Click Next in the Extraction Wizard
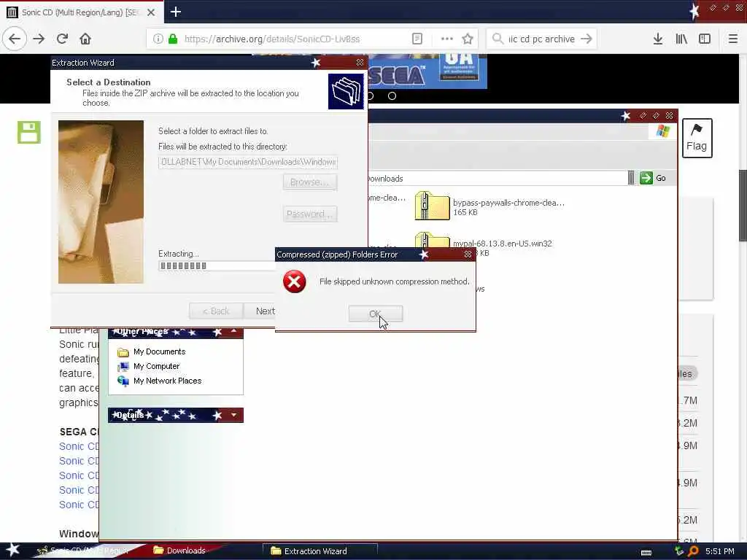 pos(260,311)
